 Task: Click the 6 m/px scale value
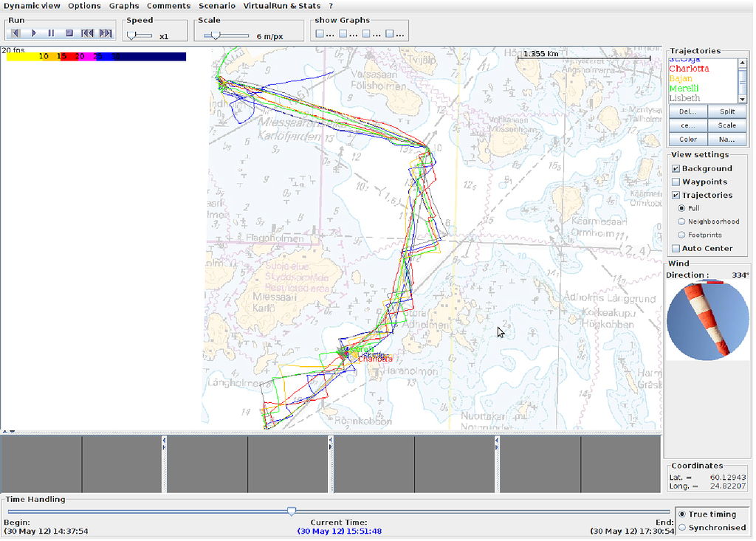point(269,36)
